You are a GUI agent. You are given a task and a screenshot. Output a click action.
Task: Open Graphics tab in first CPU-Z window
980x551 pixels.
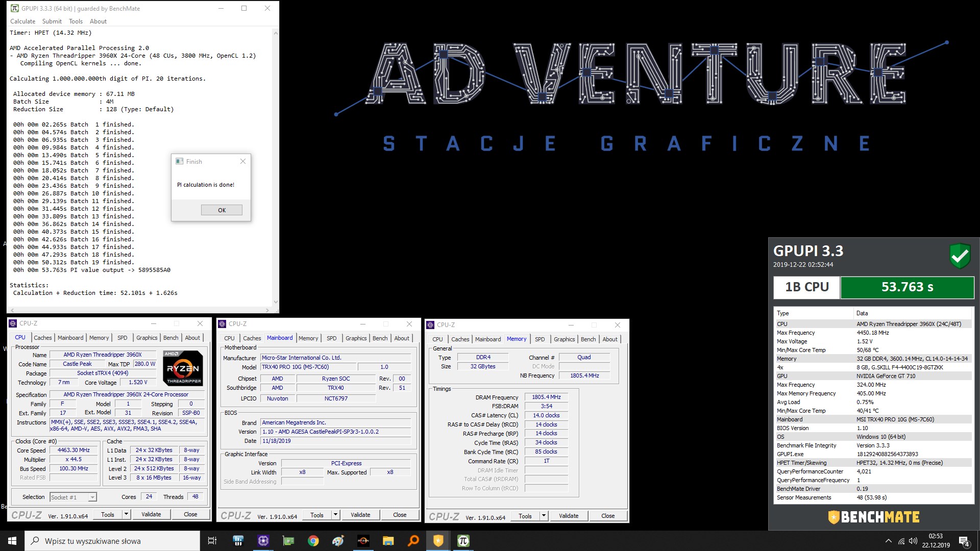coord(147,338)
